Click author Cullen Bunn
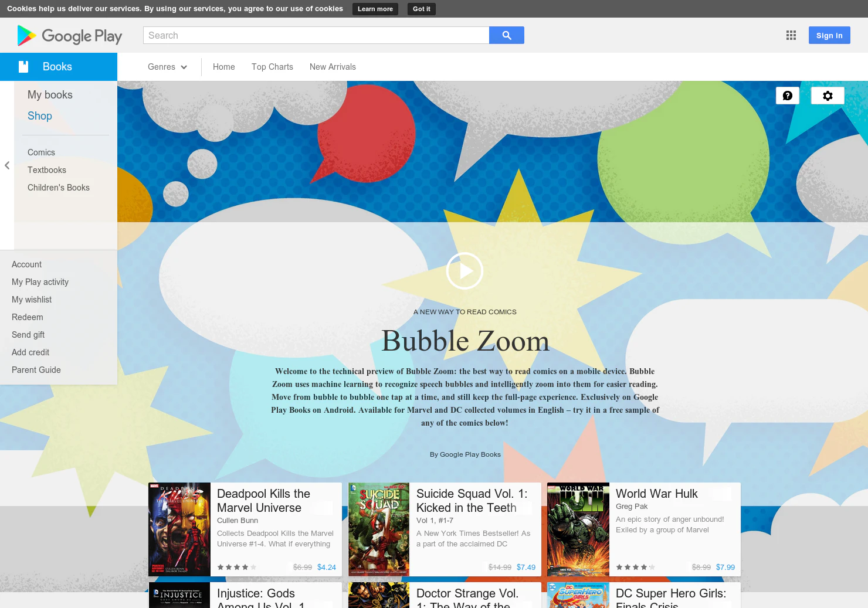 coord(238,521)
